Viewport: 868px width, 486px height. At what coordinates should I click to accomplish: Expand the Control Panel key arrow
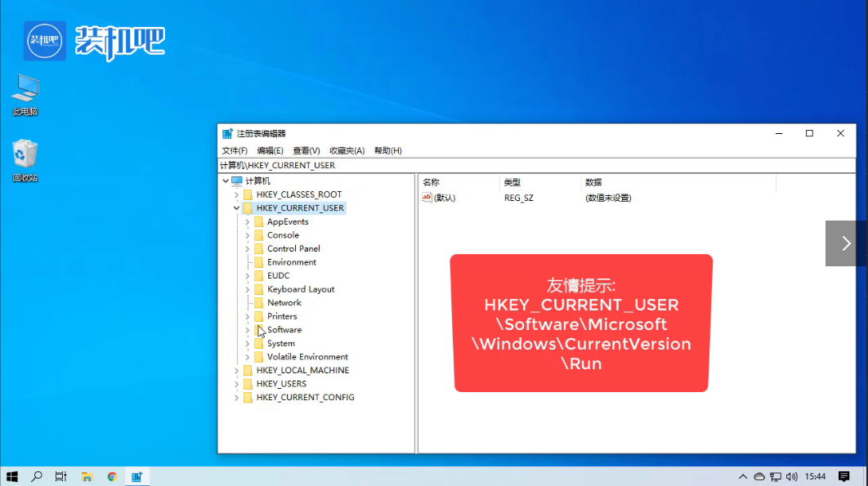248,249
